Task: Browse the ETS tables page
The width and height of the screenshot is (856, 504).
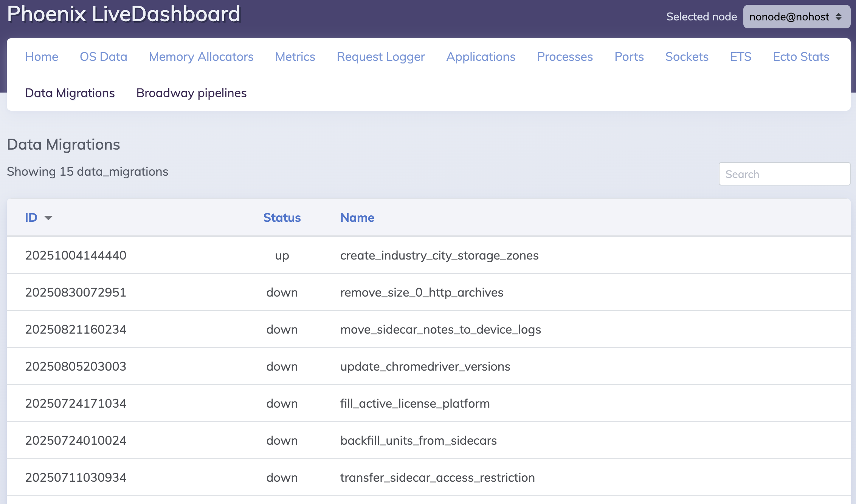Action: coord(740,57)
